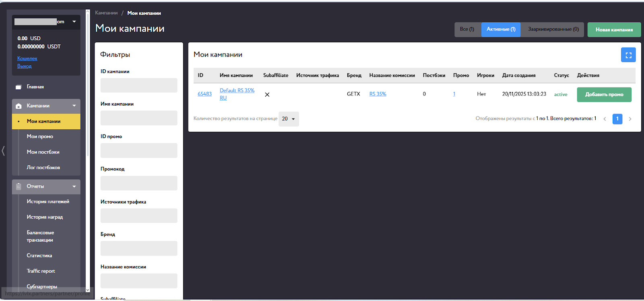Open the account dropdown arrow

[x=74, y=22]
